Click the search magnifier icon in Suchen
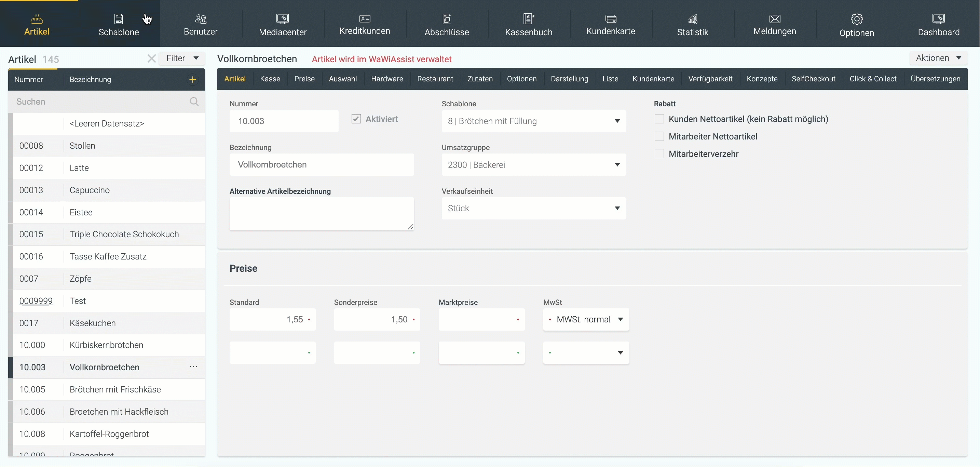The width and height of the screenshot is (980, 467). pos(194,102)
